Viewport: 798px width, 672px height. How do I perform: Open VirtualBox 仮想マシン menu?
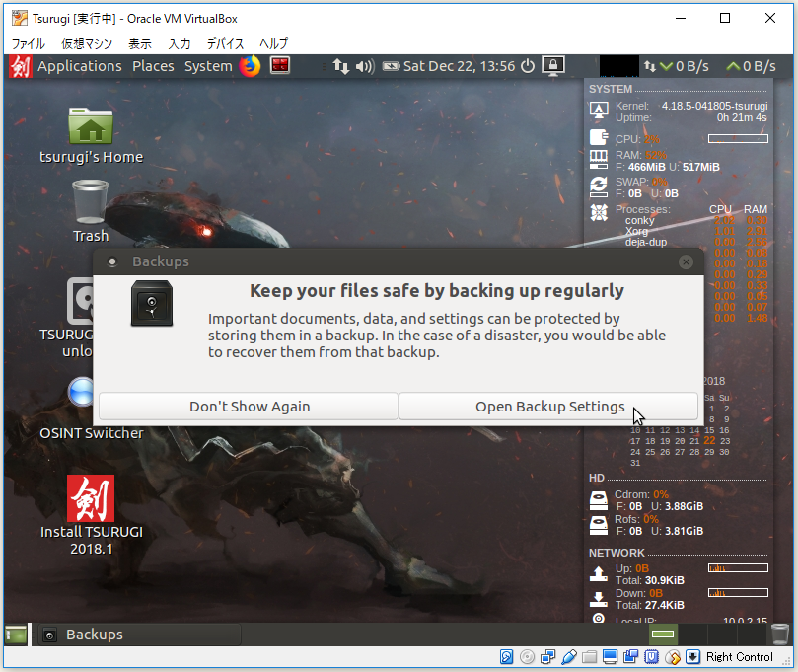[x=87, y=43]
